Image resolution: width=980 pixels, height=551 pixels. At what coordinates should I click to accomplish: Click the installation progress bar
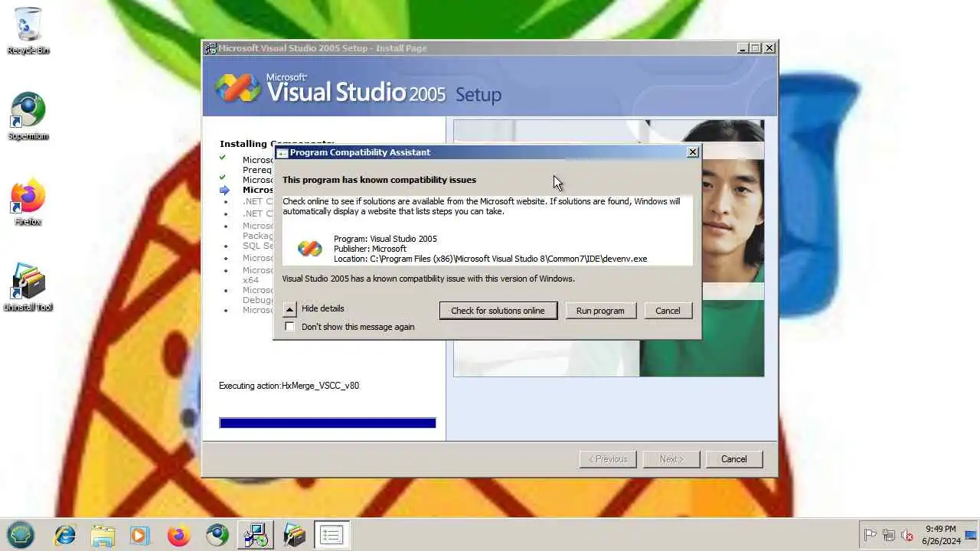[x=328, y=422]
